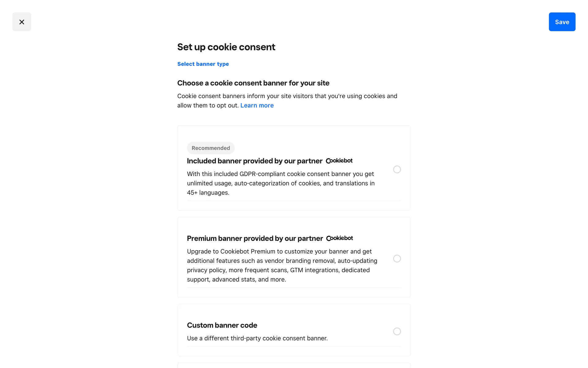The height and width of the screenshot is (368, 588).
Task: Click the 'Set up cookie consent' heading
Action: [x=226, y=47]
